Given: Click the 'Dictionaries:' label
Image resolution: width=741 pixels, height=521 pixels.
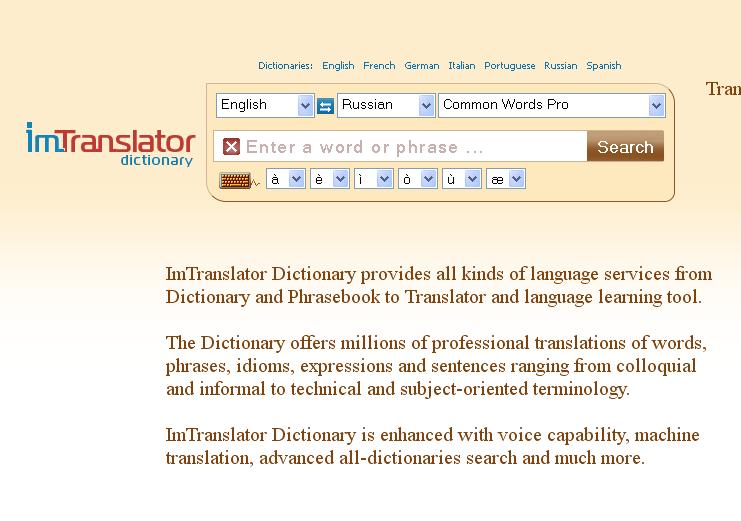Looking at the screenshot, I should pyautogui.click(x=285, y=66).
